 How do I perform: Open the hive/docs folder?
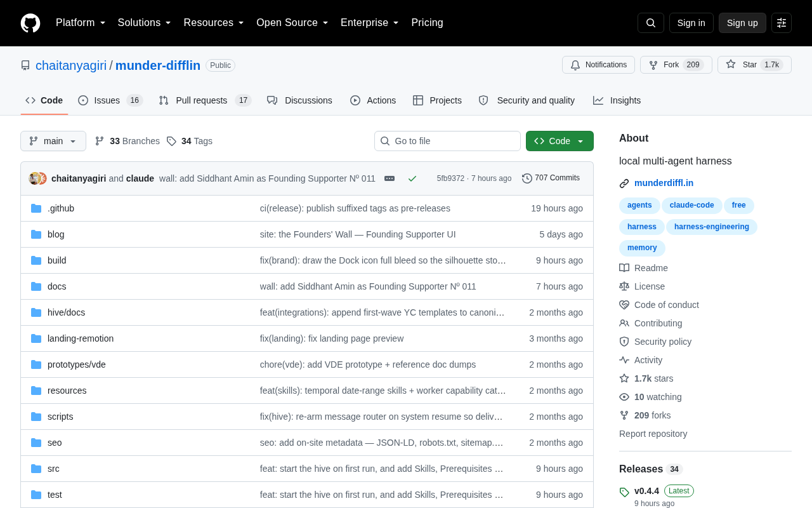[x=66, y=312]
